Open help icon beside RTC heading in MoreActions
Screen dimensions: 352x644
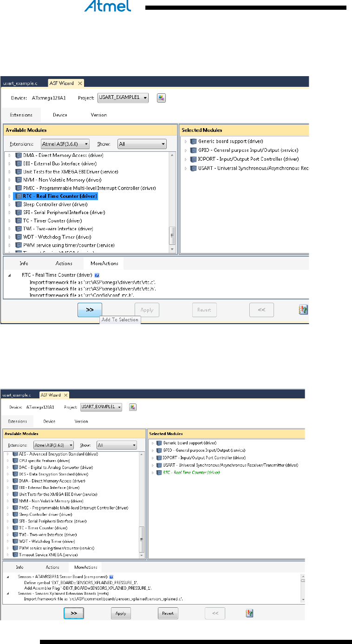pos(97,275)
